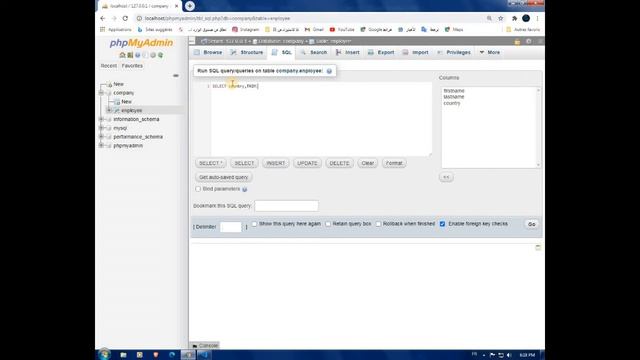Click the UPDATE query template button

307,163
